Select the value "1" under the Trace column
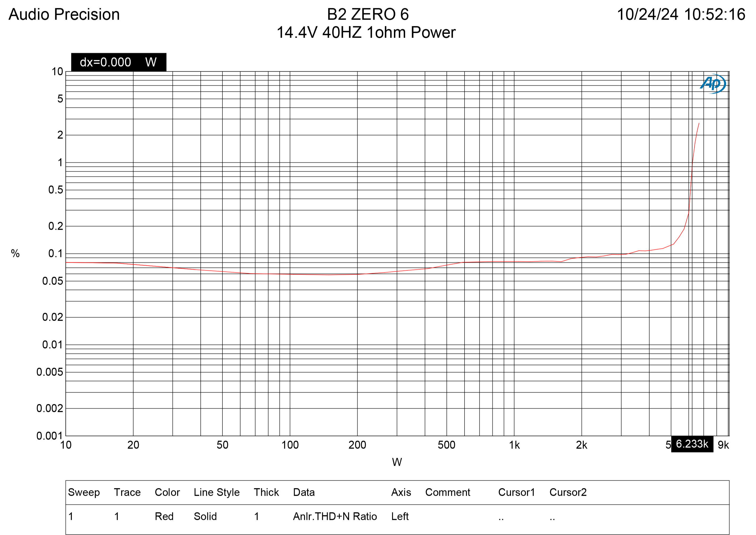This screenshot has height=535, width=756. pyautogui.click(x=117, y=516)
